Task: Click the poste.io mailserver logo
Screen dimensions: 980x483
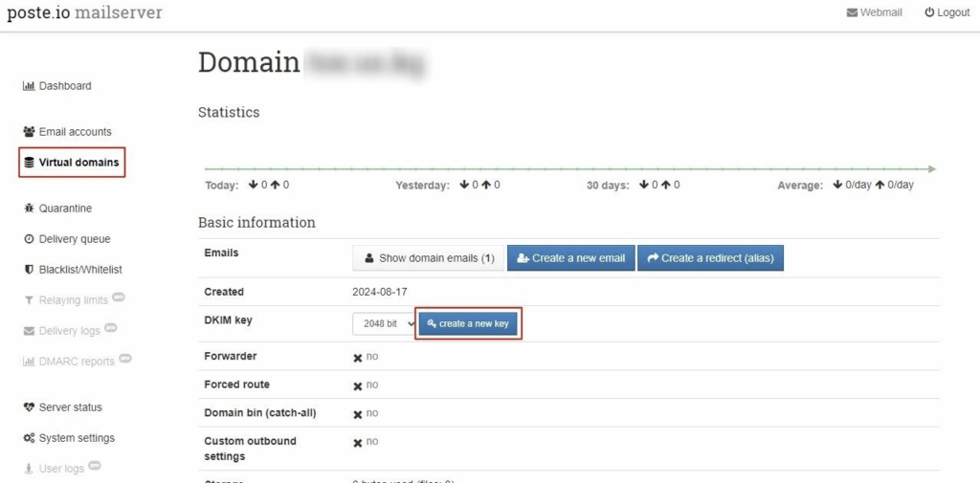Action: (x=84, y=12)
